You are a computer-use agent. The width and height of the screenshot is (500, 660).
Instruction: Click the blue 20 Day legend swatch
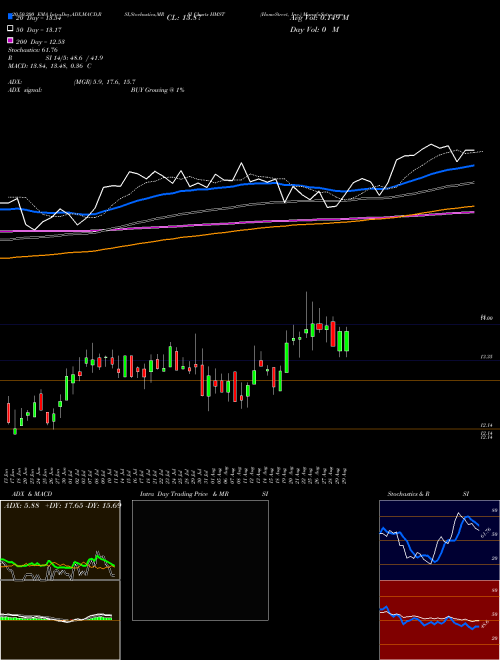(x=10, y=16)
